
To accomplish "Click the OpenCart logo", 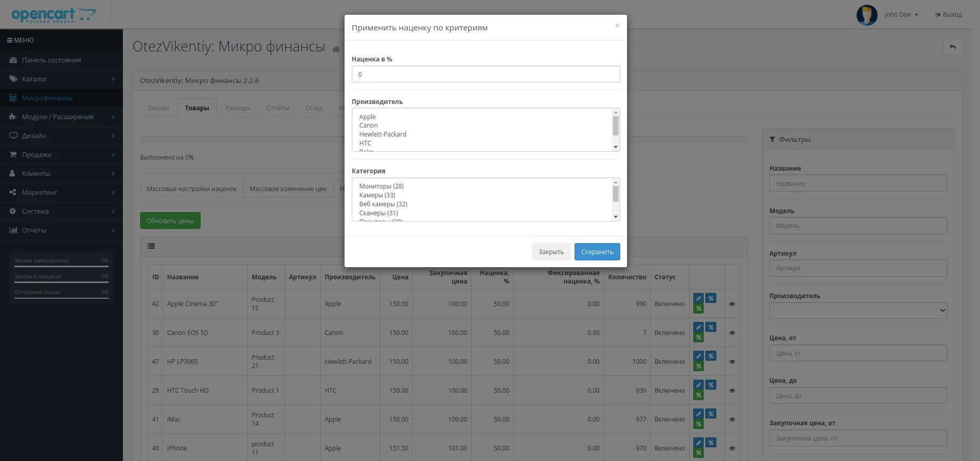I will pos(53,15).
